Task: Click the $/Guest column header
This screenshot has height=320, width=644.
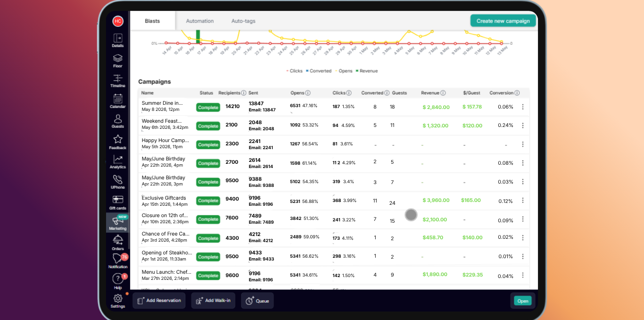Action: (x=471, y=93)
